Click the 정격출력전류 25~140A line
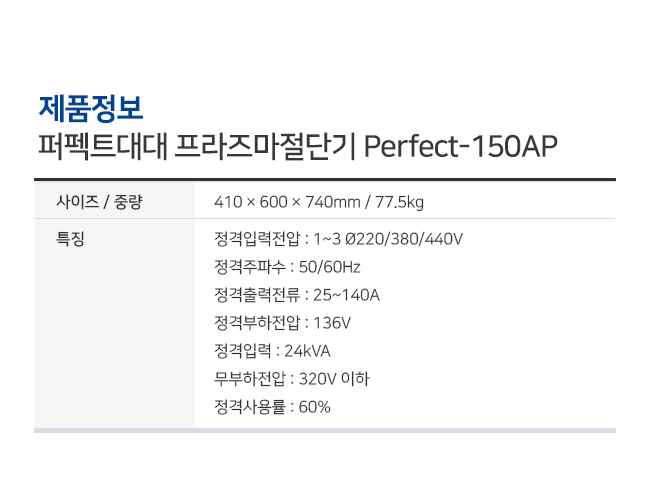 click(x=296, y=295)
